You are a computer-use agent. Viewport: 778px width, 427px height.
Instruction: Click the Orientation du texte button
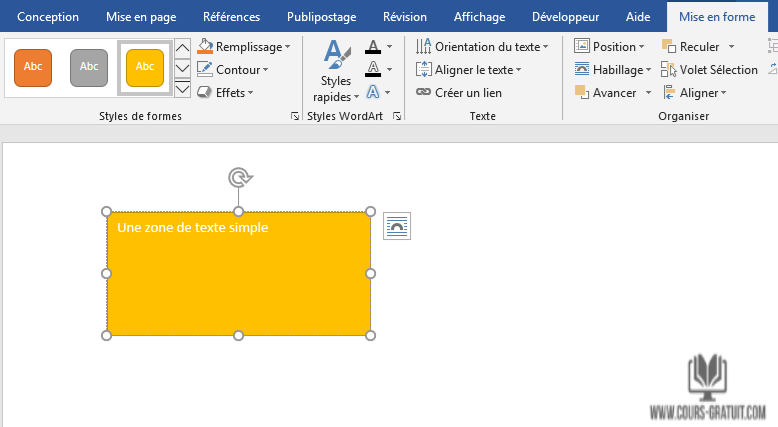tap(484, 47)
